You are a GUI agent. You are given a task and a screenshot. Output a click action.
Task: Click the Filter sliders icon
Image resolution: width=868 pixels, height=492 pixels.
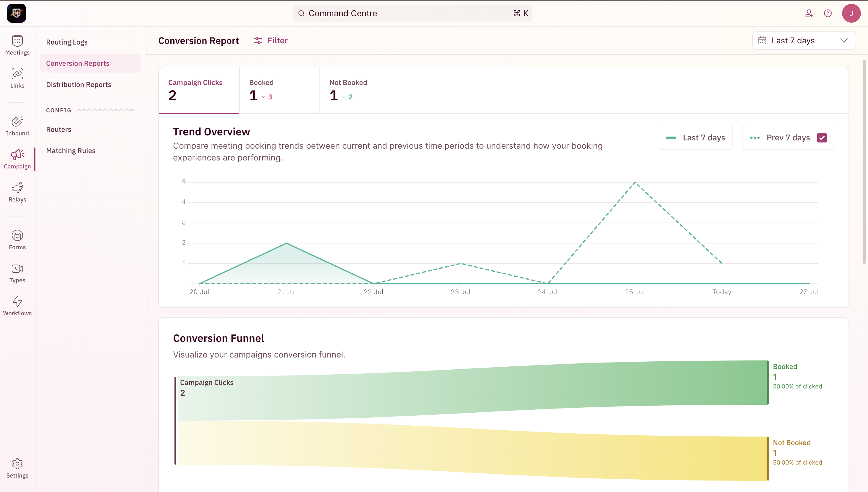point(258,40)
